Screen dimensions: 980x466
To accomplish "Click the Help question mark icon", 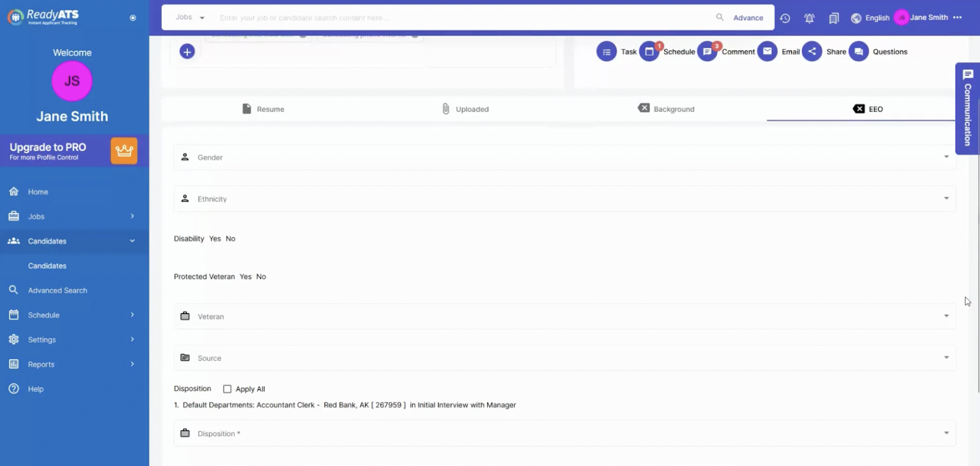I will pyautogui.click(x=13, y=389).
